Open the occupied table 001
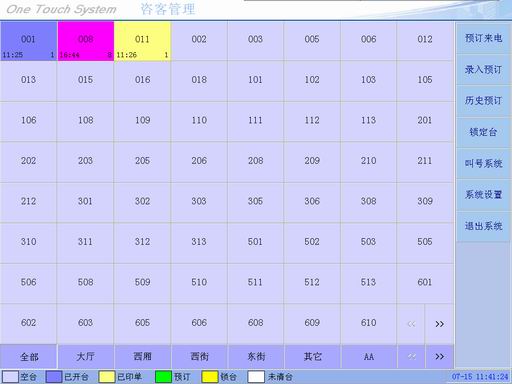The width and height of the screenshot is (512, 384). tap(29, 41)
